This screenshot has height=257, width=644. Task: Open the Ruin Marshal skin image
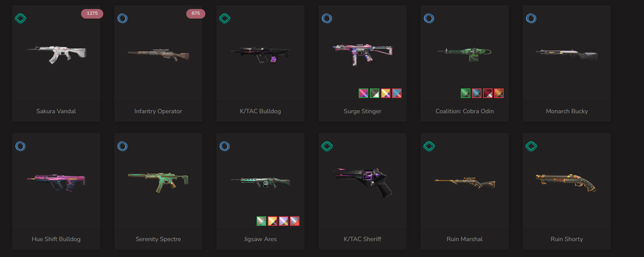[464, 182]
